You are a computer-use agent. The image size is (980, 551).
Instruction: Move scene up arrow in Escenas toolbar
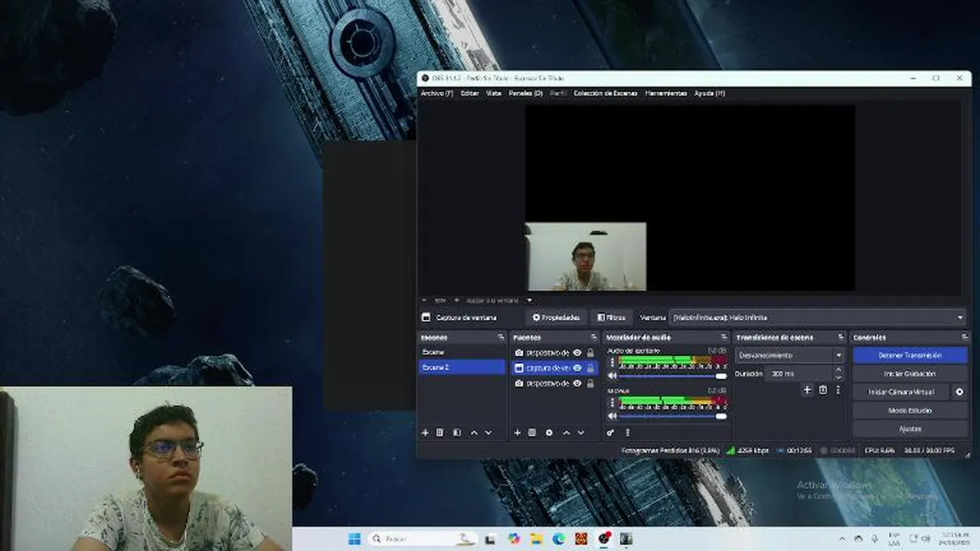coord(474,432)
